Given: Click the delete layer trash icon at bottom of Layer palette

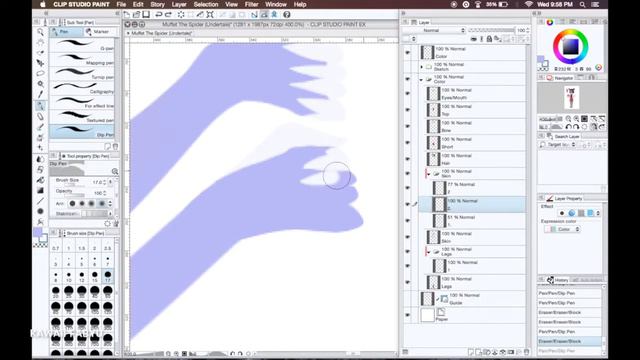Looking at the screenshot, I should [527, 351].
